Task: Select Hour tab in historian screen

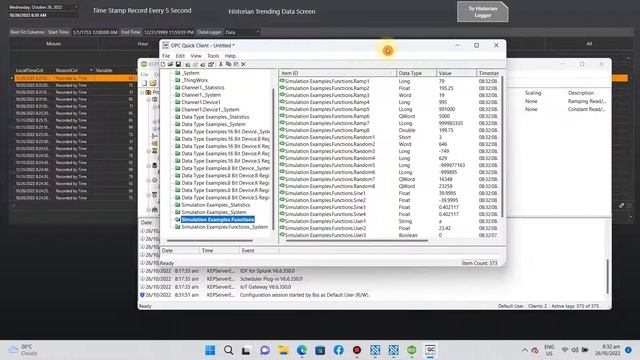Action: pyautogui.click(x=142, y=44)
